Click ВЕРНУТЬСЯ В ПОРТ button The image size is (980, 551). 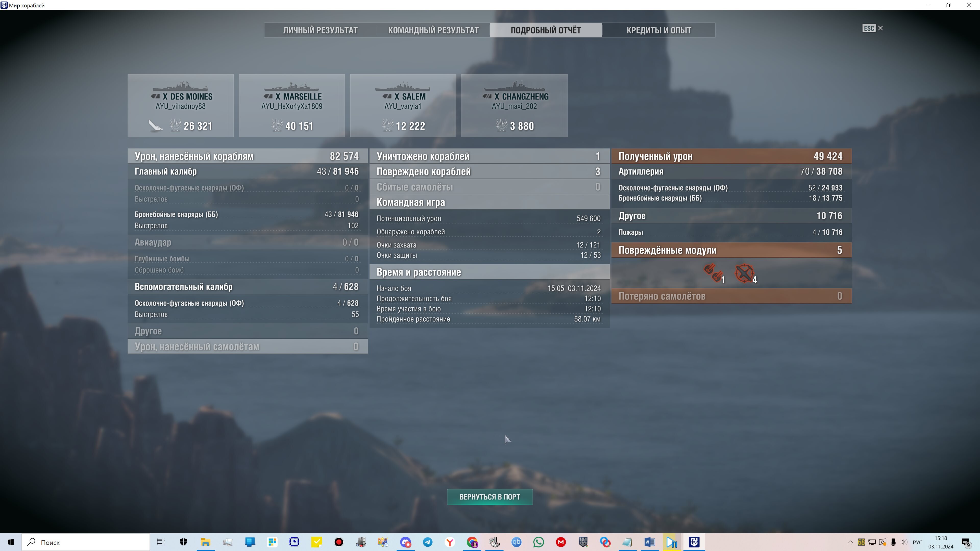click(490, 497)
